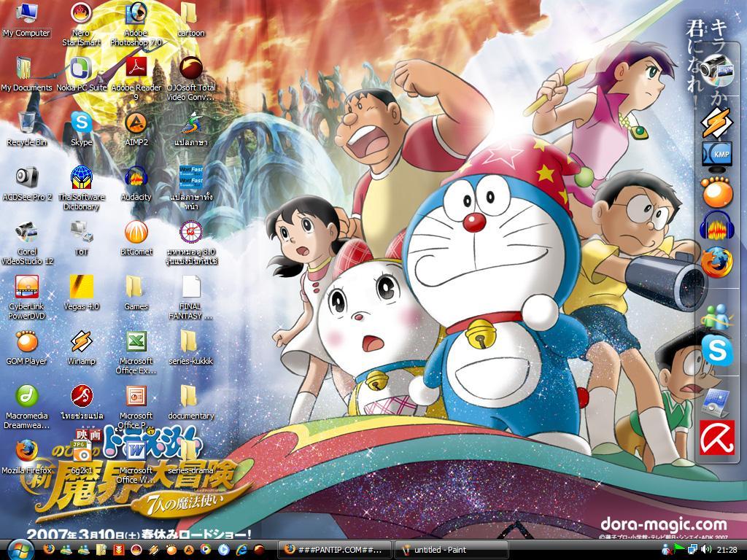Launch Firefox from side dock

[x=717, y=262]
